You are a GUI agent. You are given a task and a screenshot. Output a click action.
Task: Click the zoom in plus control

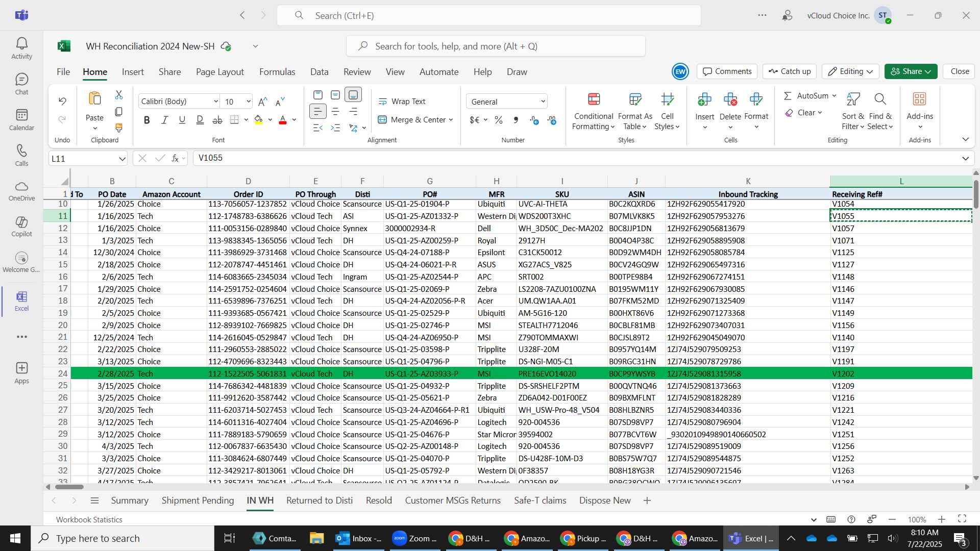[942, 519]
